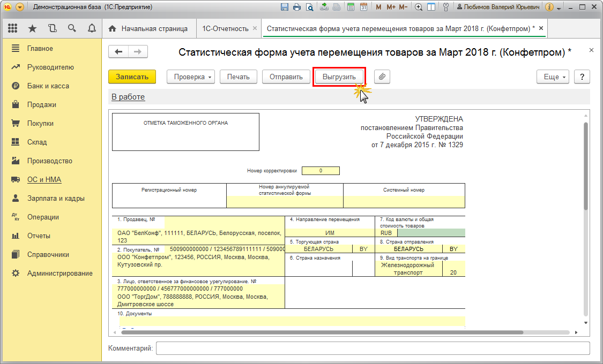This screenshot has height=364, width=603.
Task: Click the Выгрузить button
Action: (339, 77)
